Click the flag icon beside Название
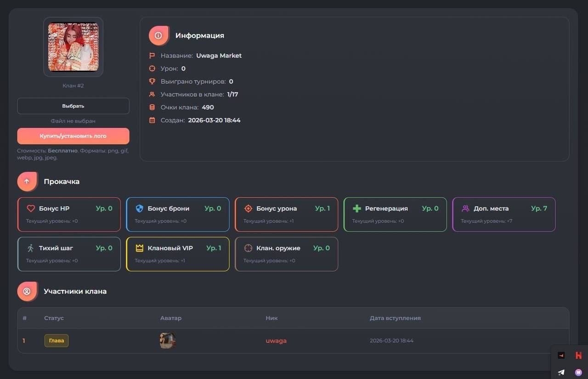588x379 pixels. pyautogui.click(x=152, y=55)
